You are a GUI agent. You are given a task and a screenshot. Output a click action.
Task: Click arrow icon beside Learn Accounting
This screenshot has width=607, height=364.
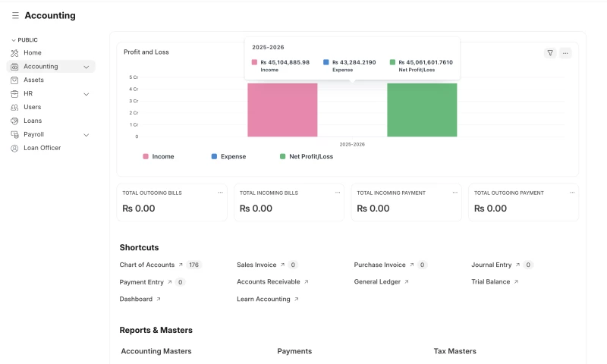[x=296, y=299]
